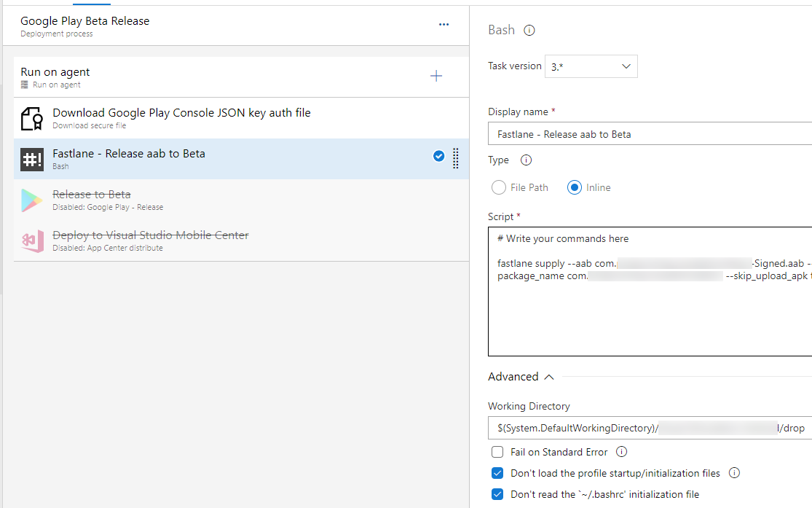Click the 'Disabled: Google Play - Release' text
The width and height of the screenshot is (812, 508).
click(108, 207)
